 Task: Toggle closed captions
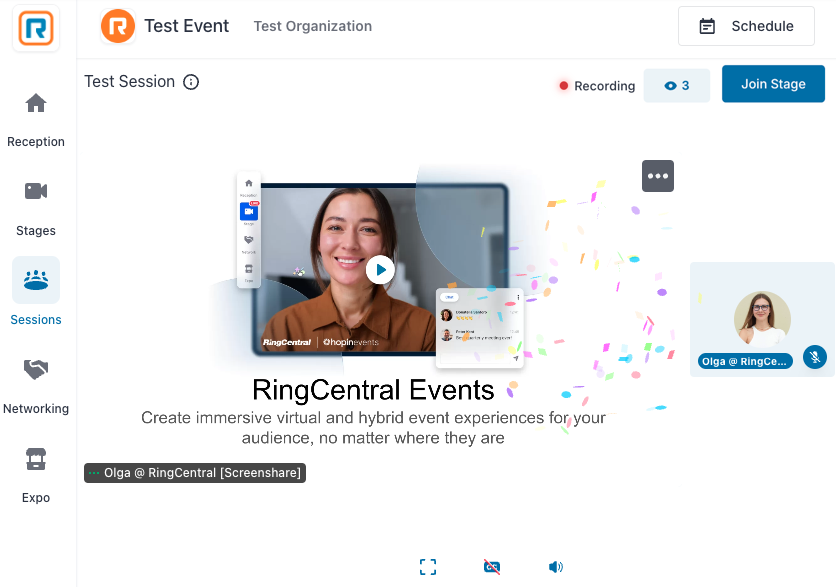pyautogui.click(x=492, y=567)
